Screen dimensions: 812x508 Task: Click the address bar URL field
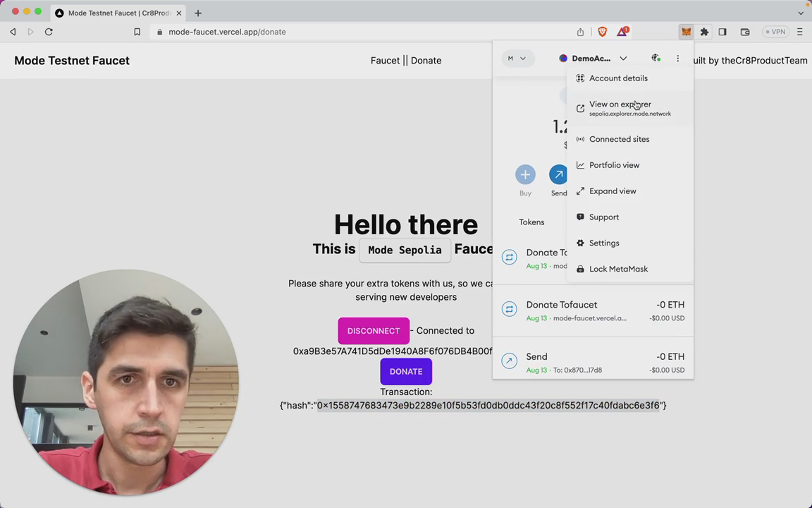[x=362, y=32]
